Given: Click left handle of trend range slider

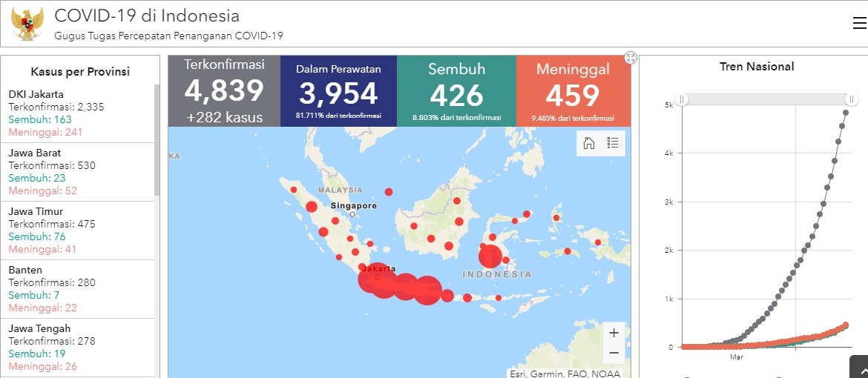Looking at the screenshot, I should 683,99.
